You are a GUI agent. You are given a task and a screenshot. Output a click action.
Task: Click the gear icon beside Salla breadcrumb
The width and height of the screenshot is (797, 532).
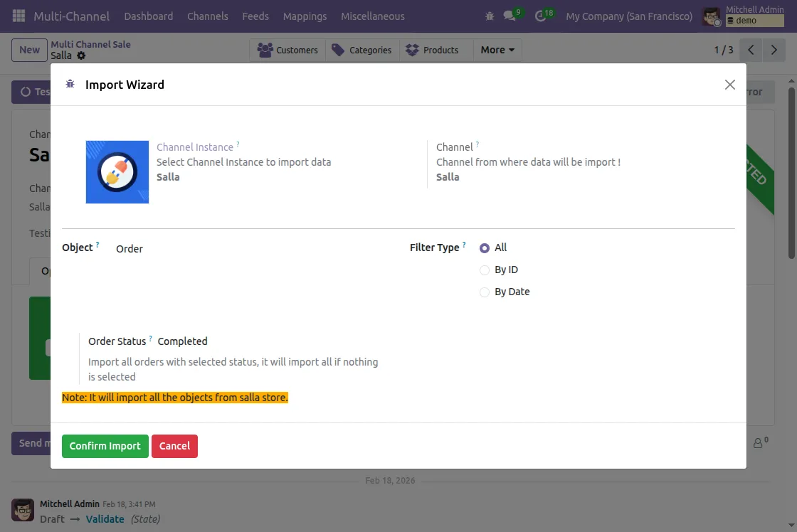[80, 55]
